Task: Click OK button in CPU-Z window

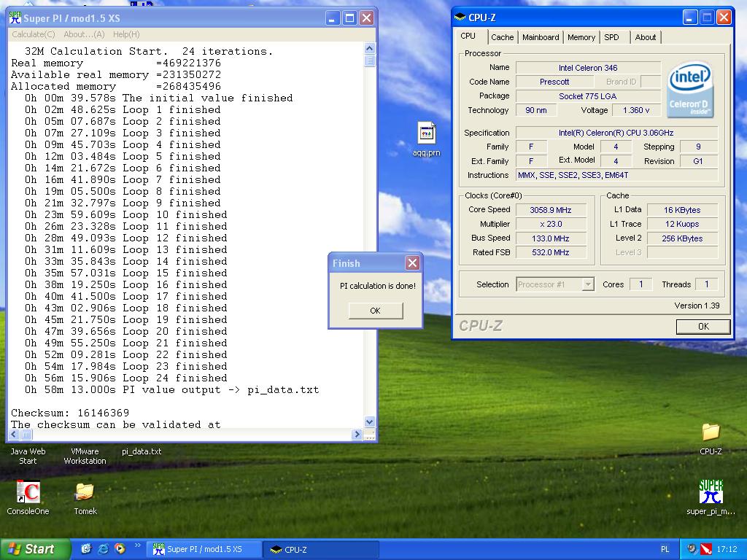Action: pyautogui.click(x=703, y=326)
